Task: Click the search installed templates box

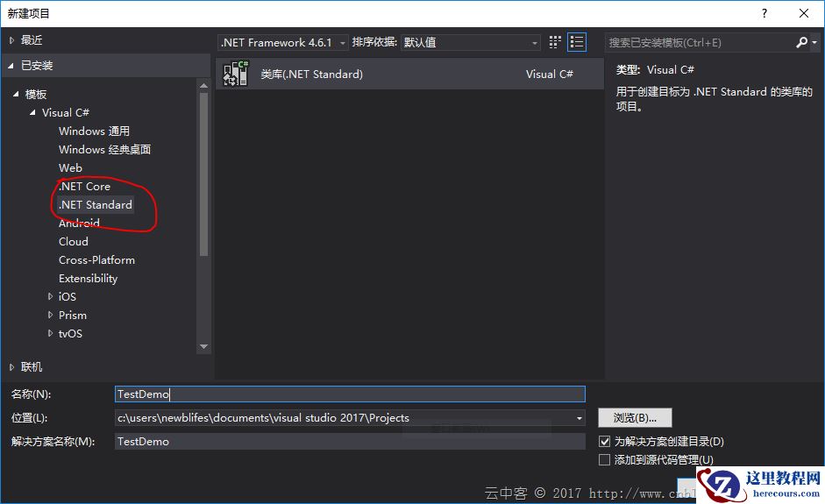Action: [700, 43]
